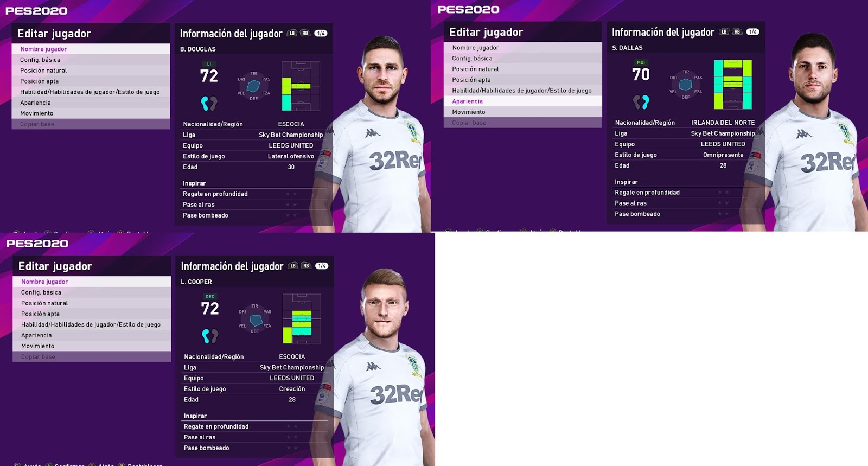The width and height of the screenshot is (868, 466).
Task: Click the Nacionalidad/Región row showing IRLANDA DEL NORTE
Action: click(686, 123)
